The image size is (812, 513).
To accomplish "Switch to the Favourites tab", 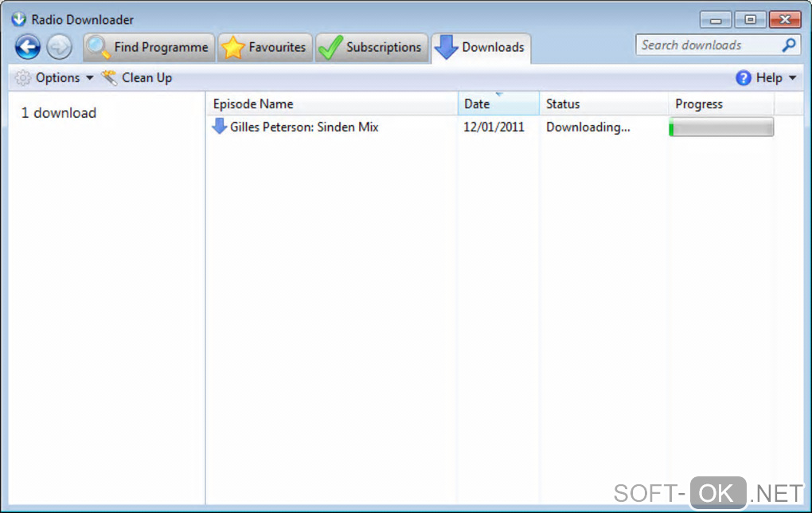I will coord(265,47).
